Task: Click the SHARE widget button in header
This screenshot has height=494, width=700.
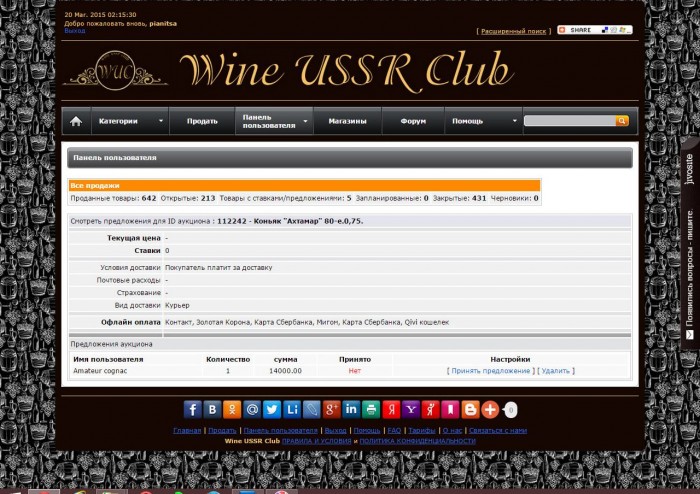Action: tap(595, 30)
